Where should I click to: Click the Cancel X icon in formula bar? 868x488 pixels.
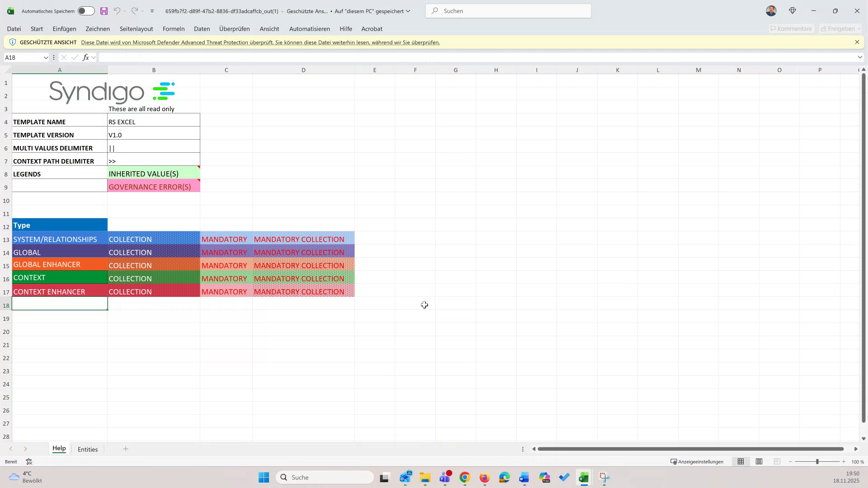click(x=64, y=57)
